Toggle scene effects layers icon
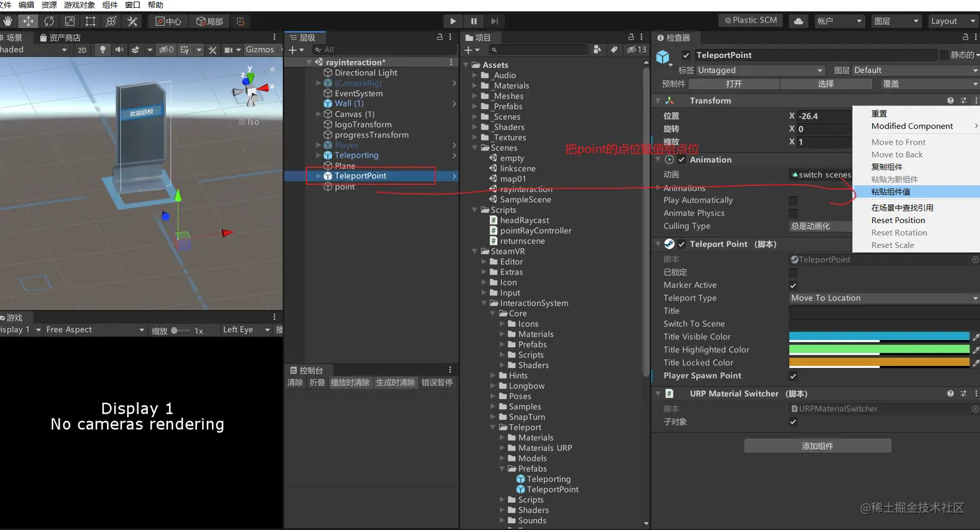The width and height of the screenshot is (980, 530). click(135, 50)
